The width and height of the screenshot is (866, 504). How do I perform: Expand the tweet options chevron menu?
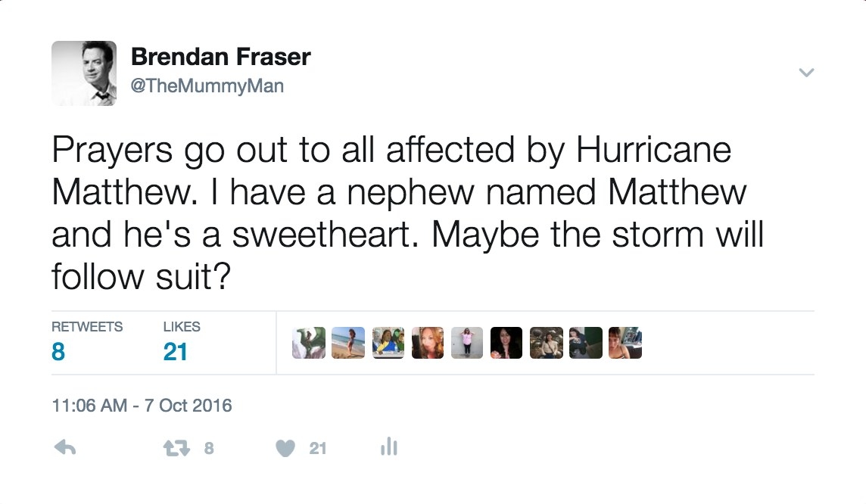(x=806, y=73)
